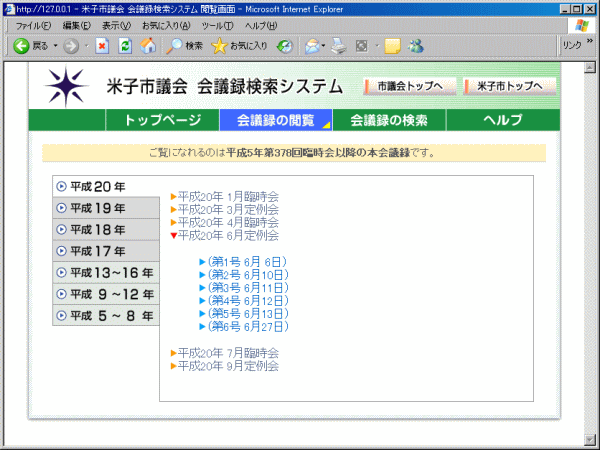Click the IE page icon in title bar

(x=9, y=9)
